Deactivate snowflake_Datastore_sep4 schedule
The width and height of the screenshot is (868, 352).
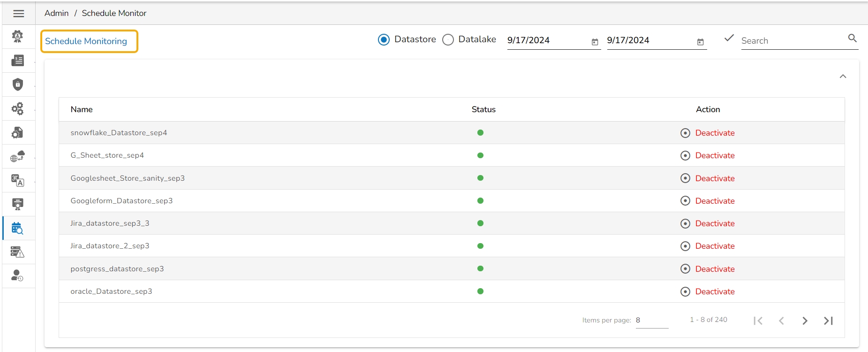714,133
